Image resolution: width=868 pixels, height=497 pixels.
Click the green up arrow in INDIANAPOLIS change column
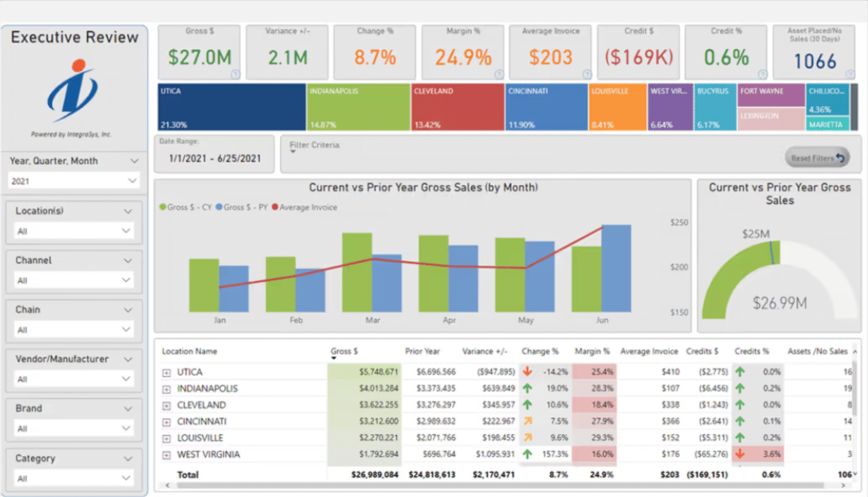pos(527,388)
